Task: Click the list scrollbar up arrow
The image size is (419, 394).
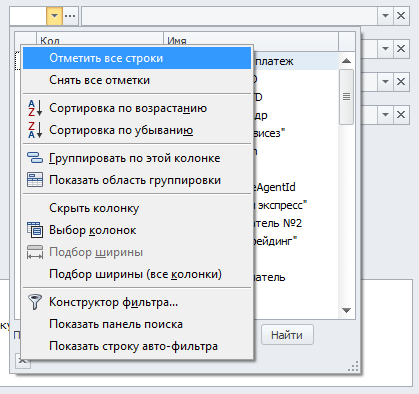Action: [346, 61]
